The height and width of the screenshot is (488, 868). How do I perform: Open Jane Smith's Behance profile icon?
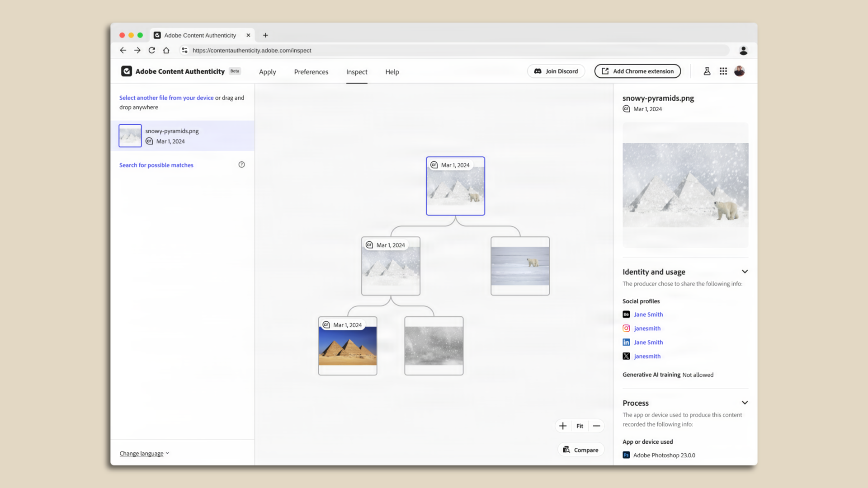point(626,314)
